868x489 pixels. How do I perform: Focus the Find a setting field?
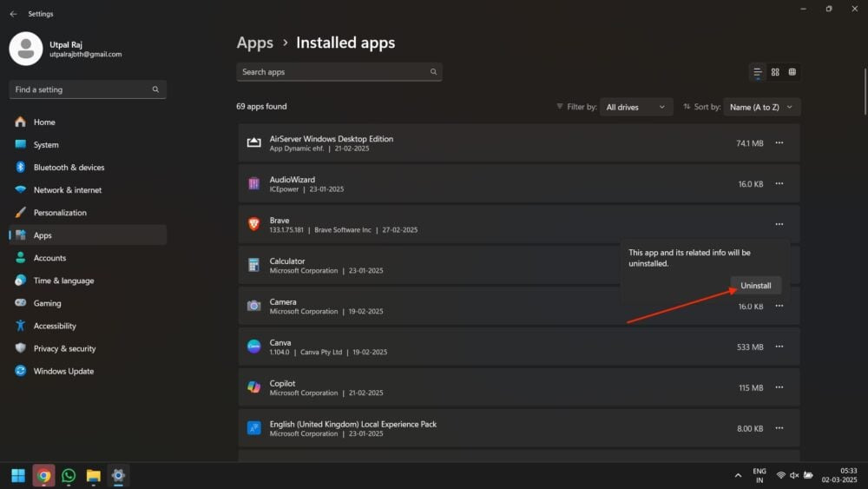pyautogui.click(x=88, y=89)
